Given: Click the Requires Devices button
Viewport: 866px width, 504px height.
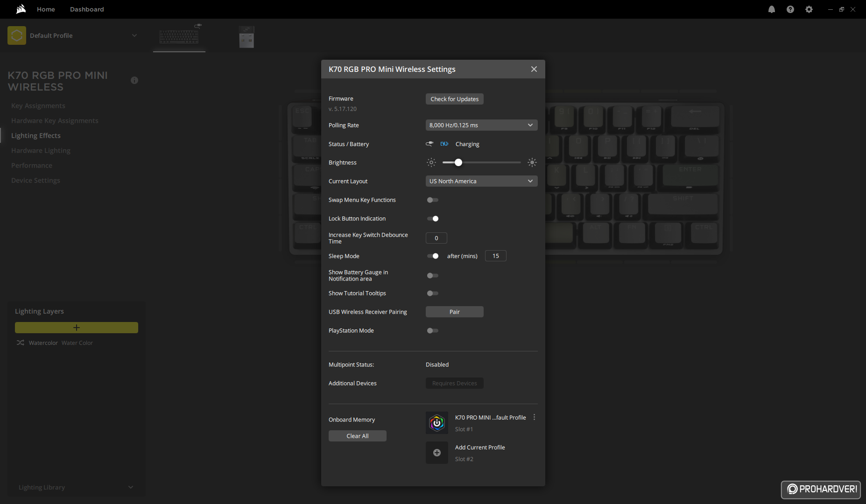Looking at the screenshot, I should pyautogui.click(x=455, y=383).
